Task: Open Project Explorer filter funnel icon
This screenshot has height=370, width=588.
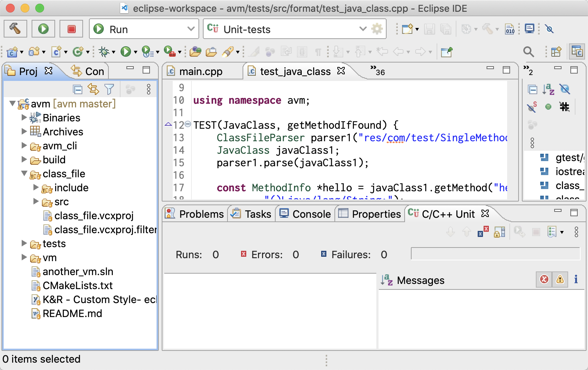Action: (x=109, y=89)
